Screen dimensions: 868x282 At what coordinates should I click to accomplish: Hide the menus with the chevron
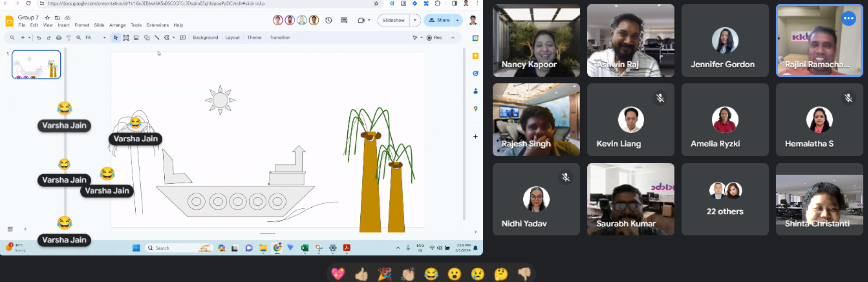tap(453, 38)
